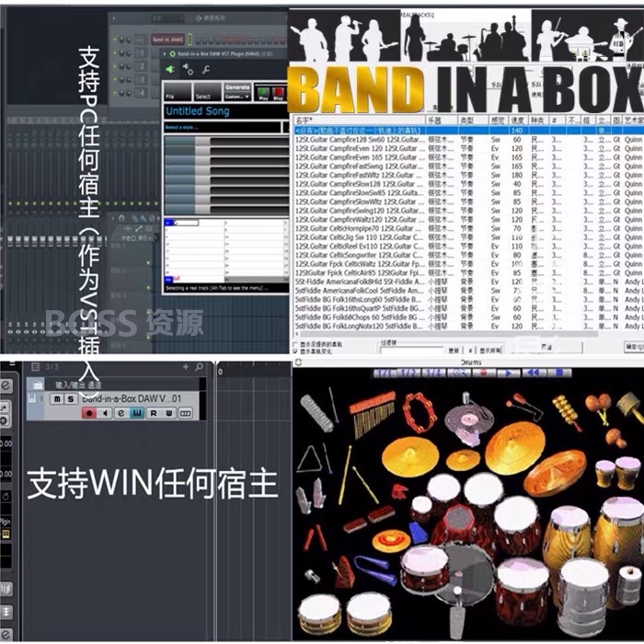
Task: Click the silver floor tom drum
Action: point(583,597)
